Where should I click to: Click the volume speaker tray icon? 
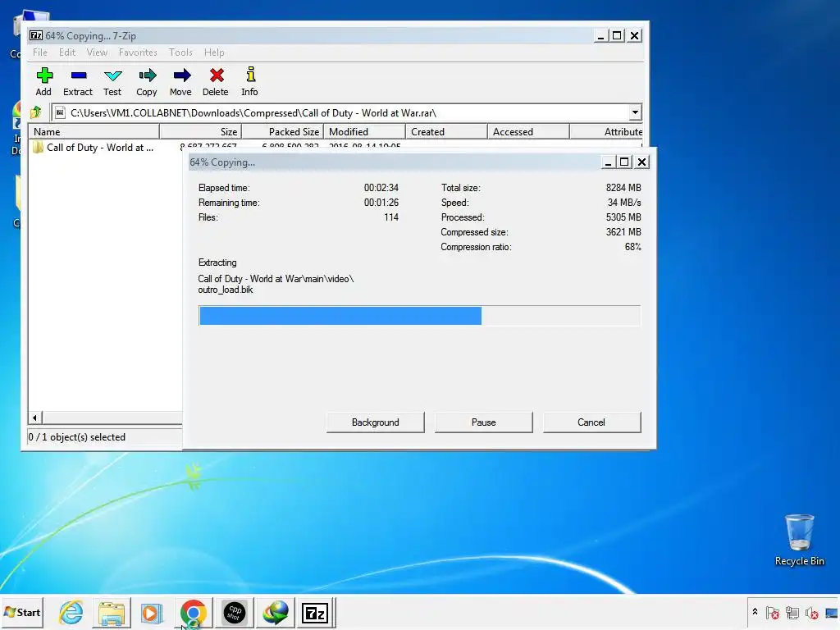coord(812,612)
